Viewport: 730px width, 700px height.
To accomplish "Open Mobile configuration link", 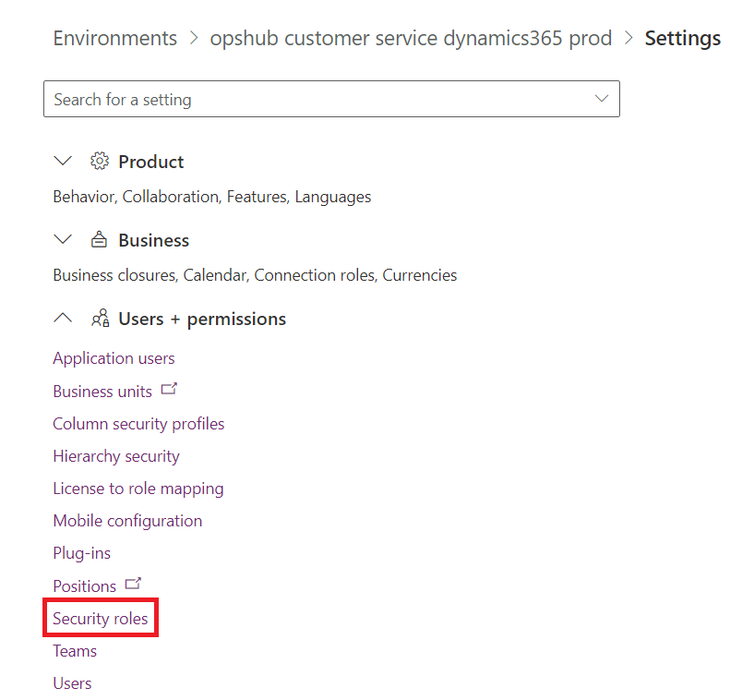I will (127, 521).
